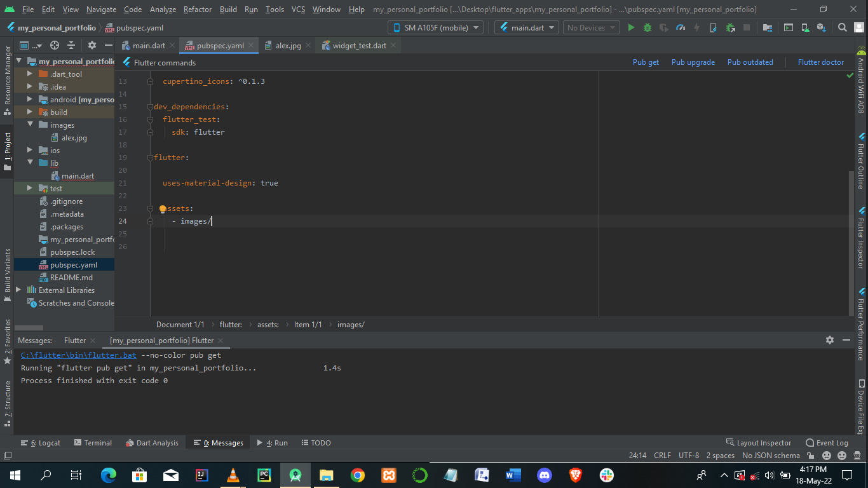Collapse the lib folder
The width and height of the screenshot is (868, 488).
click(x=30, y=163)
